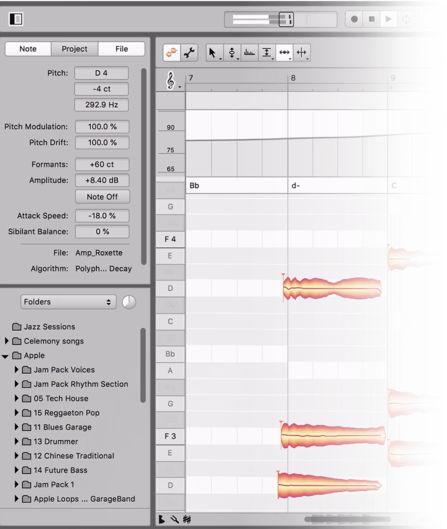
Task: Collapse the Apple folder
Action: click(x=5, y=356)
